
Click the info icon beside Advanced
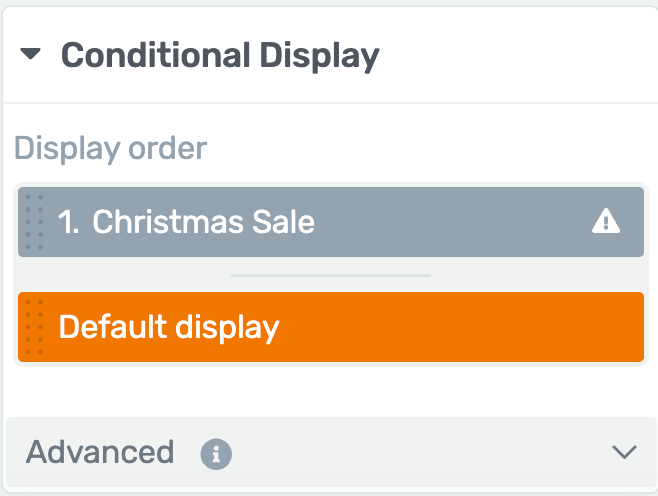tap(216, 454)
